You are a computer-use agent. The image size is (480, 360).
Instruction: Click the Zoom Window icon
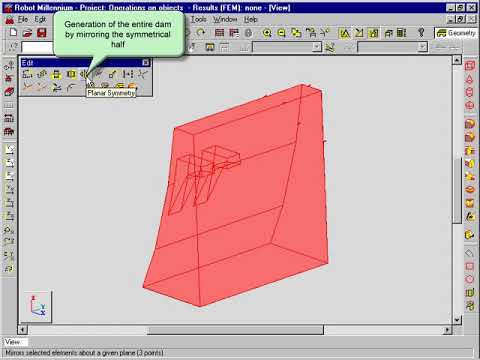click(x=296, y=33)
